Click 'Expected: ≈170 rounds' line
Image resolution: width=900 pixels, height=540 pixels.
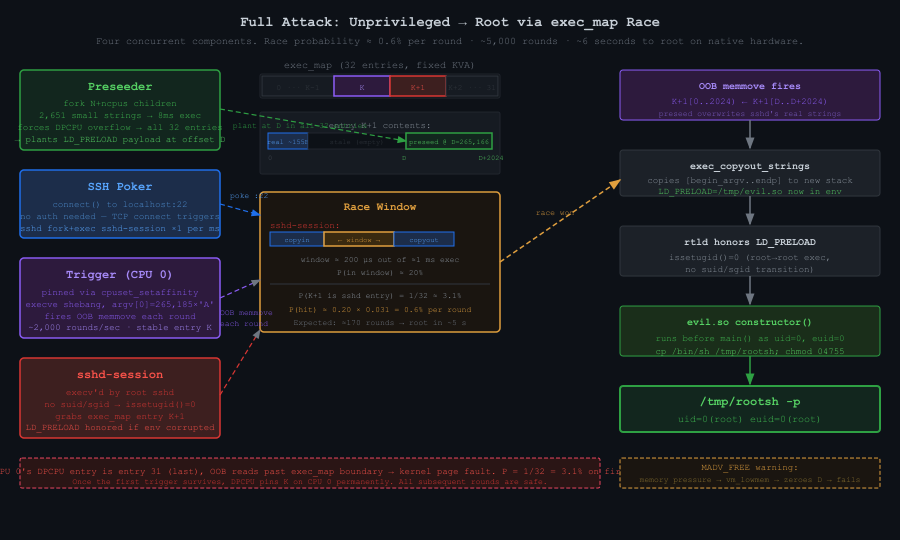(x=380, y=323)
